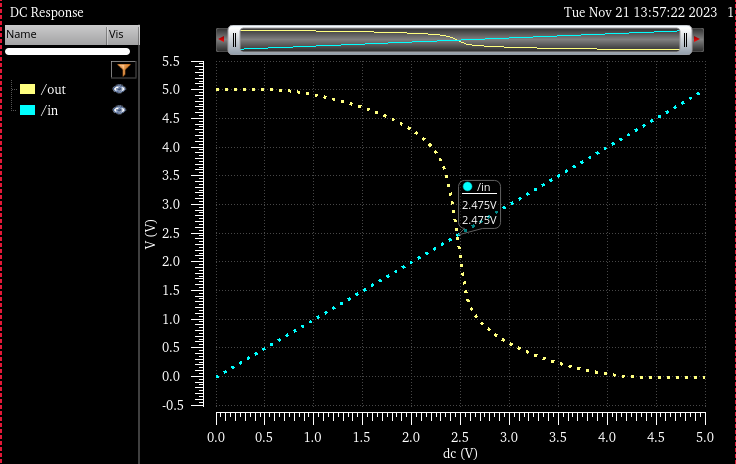Image resolution: width=736 pixels, height=464 pixels.
Task: Click the cyan dot in marker tooltip
Action: 467,187
